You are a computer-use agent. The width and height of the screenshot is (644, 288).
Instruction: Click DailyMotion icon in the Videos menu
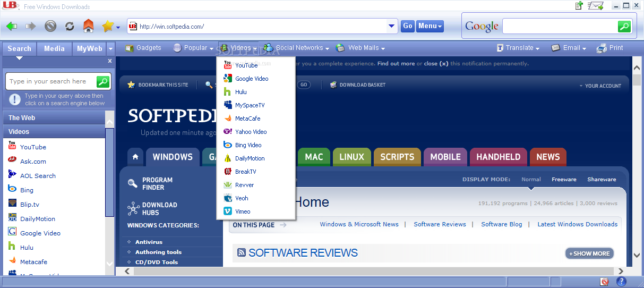coord(228,158)
